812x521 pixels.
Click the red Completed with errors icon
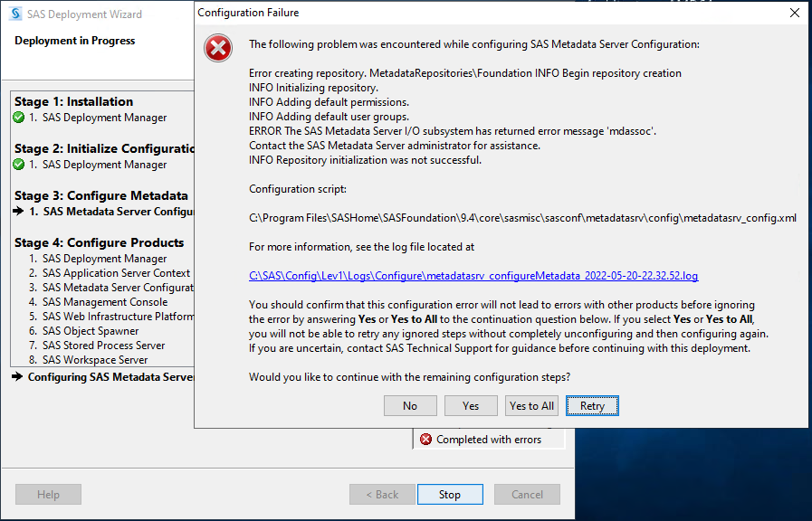click(425, 440)
